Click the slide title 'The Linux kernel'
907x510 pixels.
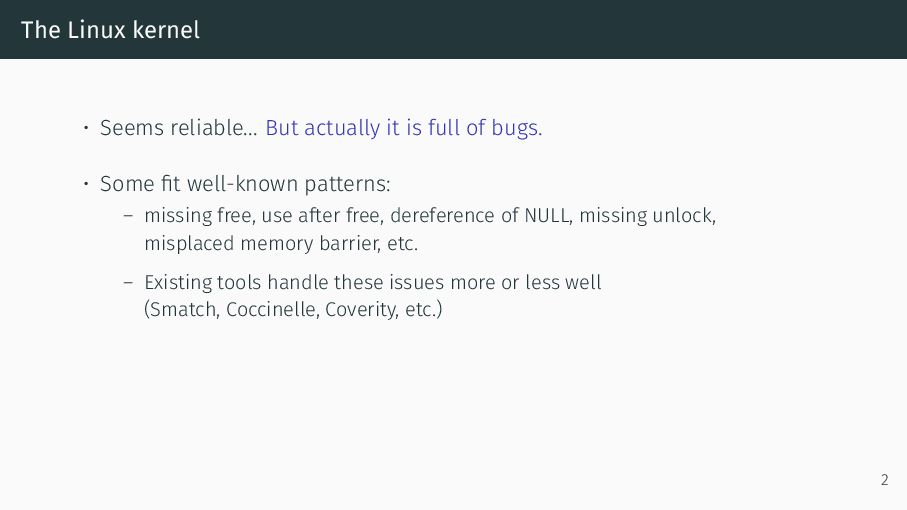click(110, 30)
